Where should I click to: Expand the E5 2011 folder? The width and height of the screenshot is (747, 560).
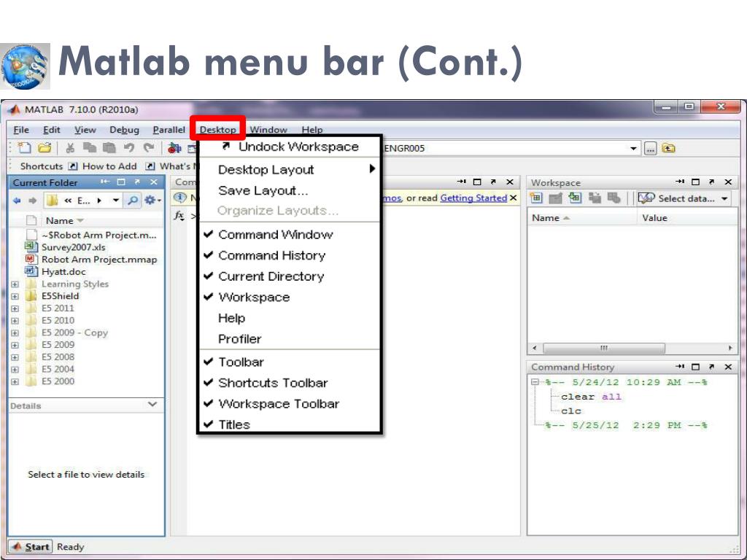pos(15,308)
